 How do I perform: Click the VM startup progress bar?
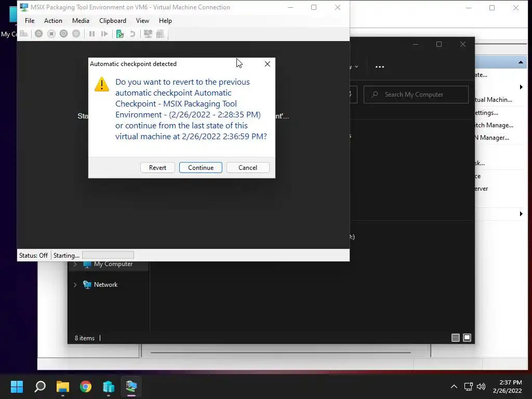[x=108, y=255]
